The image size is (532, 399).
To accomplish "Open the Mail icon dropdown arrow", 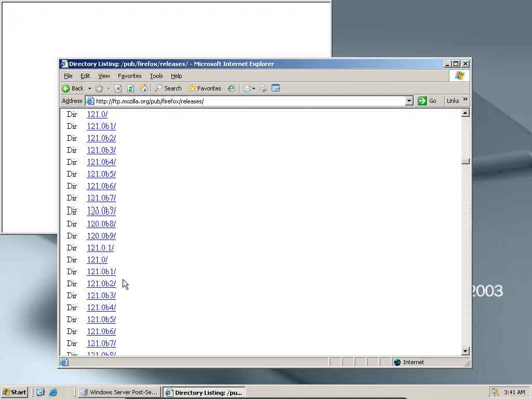I will tap(254, 88).
